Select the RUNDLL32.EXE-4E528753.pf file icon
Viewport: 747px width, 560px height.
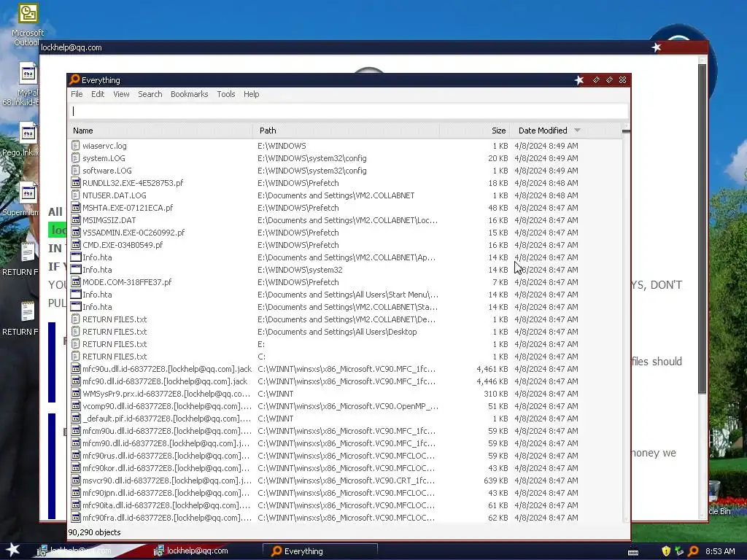(x=75, y=183)
